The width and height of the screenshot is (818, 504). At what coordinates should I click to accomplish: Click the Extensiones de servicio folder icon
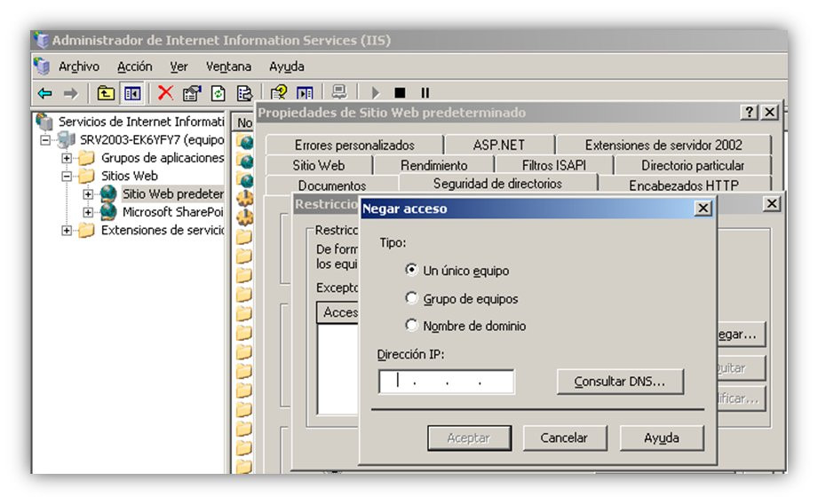87,230
